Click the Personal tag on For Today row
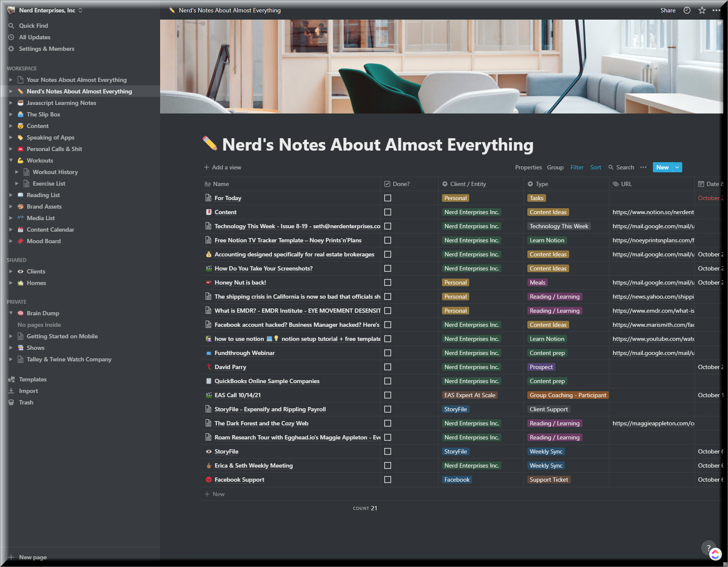The width and height of the screenshot is (728, 567). 456,198
